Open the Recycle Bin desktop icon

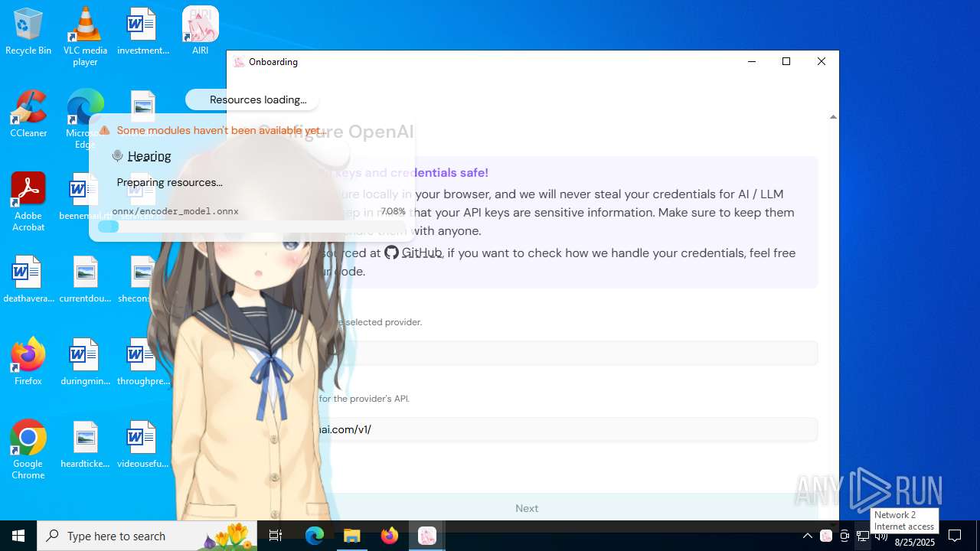[x=28, y=31]
